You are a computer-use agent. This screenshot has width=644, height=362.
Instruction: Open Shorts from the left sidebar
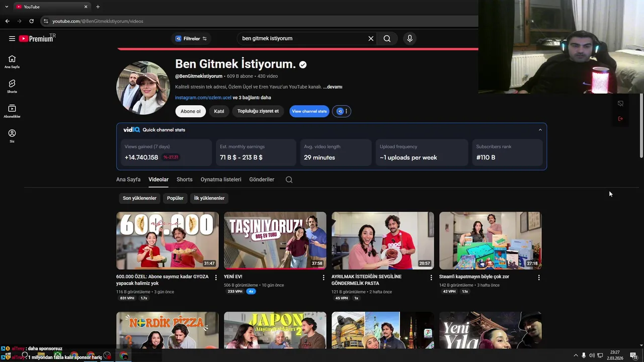tap(12, 86)
